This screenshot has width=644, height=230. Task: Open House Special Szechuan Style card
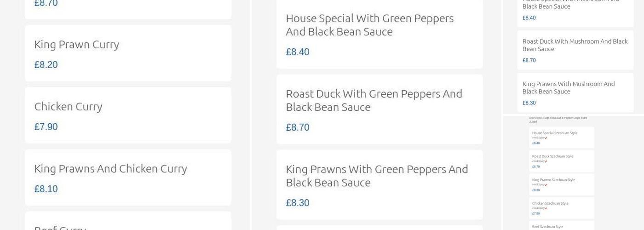pos(561,138)
